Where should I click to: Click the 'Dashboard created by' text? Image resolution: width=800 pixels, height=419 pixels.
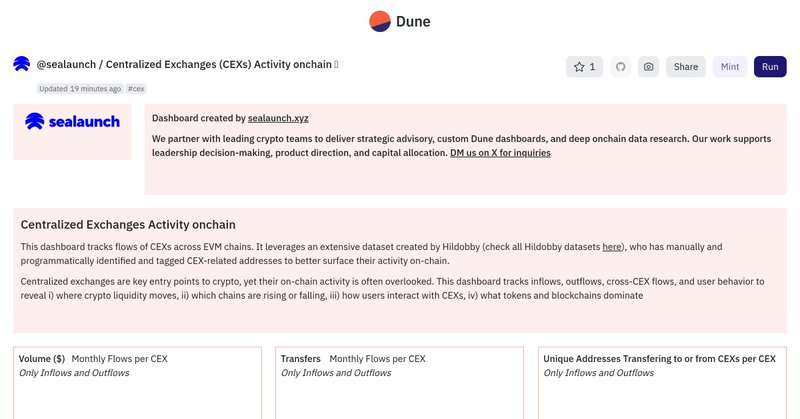[x=199, y=118]
